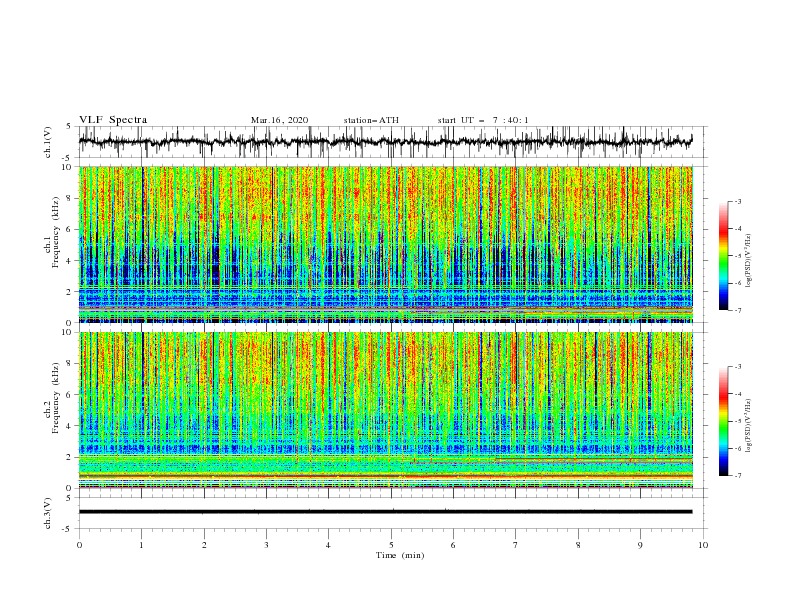The image size is (792, 612).
Task: Click the "2" tick on the Time axis
Action: pyautogui.click(x=204, y=545)
